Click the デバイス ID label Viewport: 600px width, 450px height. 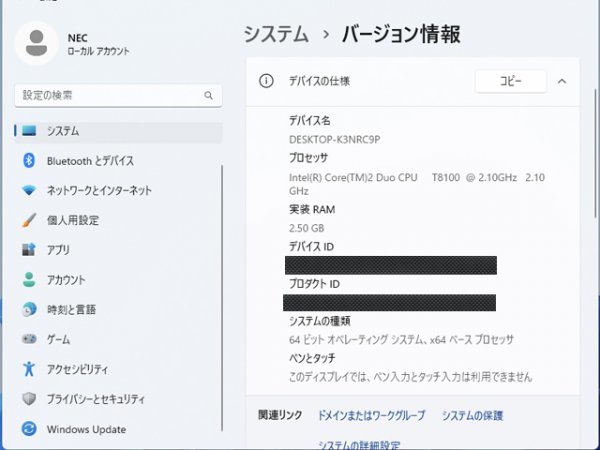pos(311,246)
